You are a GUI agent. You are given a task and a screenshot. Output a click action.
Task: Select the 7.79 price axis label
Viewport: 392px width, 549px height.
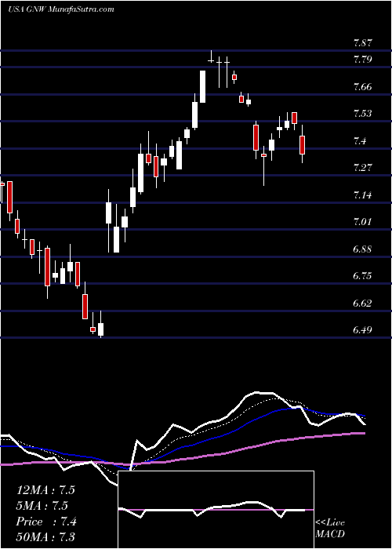(363, 59)
